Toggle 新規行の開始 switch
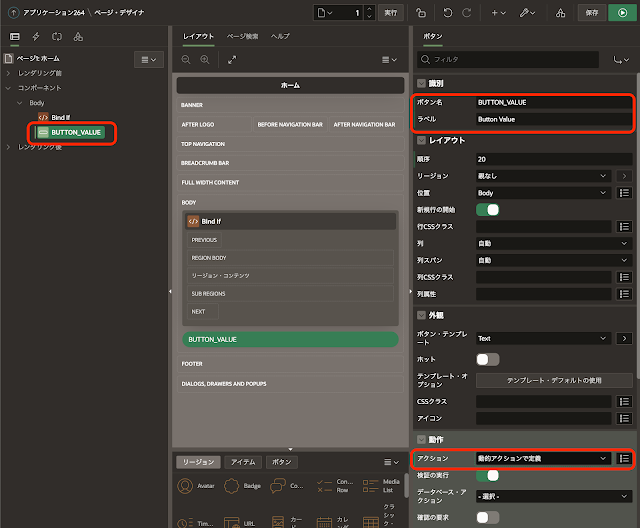This screenshot has width=640, height=528. (x=487, y=210)
